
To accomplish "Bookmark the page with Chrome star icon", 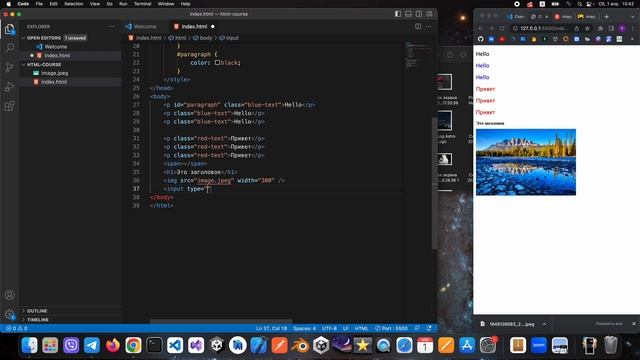I will tap(587, 28).
